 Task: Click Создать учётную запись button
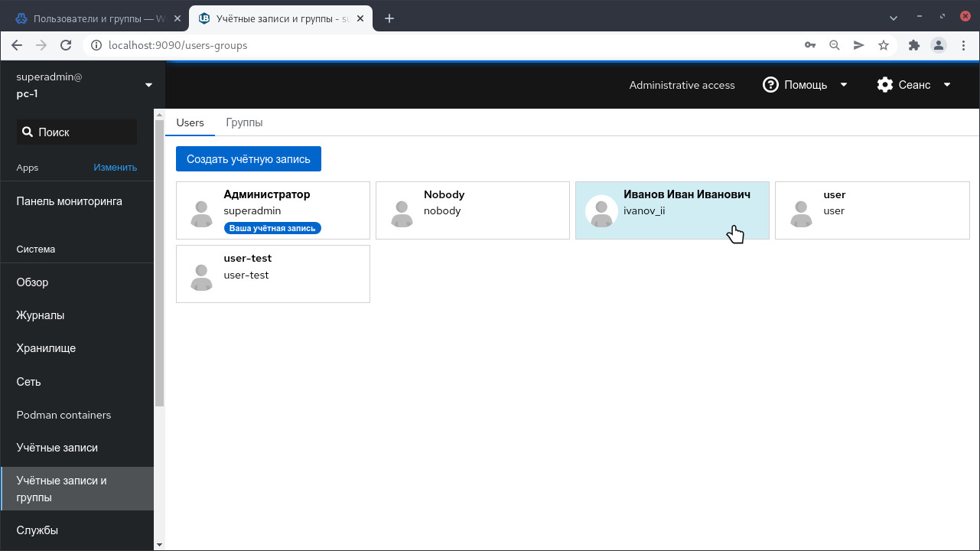[x=249, y=159]
